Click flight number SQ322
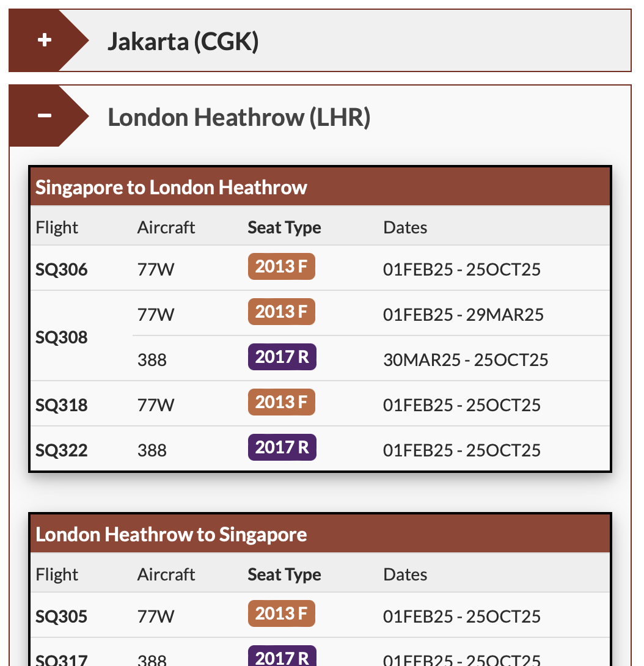 coord(62,450)
